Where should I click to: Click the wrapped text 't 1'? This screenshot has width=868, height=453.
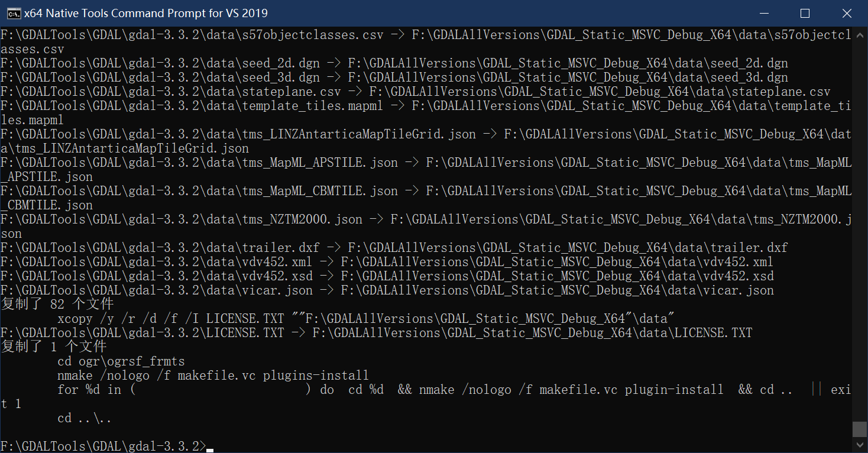pyautogui.click(x=11, y=403)
